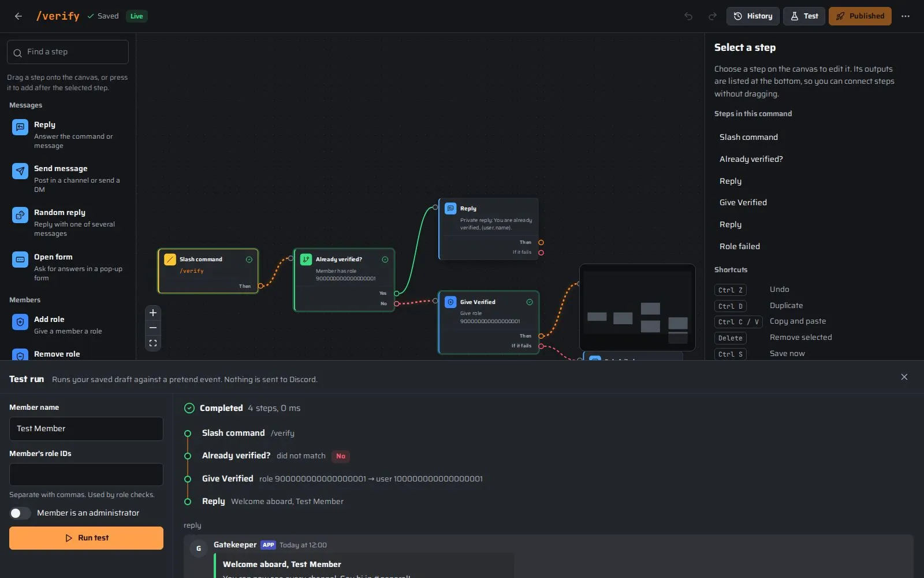The width and height of the screenshot is (924, 578).
Task: Click the Slash command test step row
Action: click(248, 433)
